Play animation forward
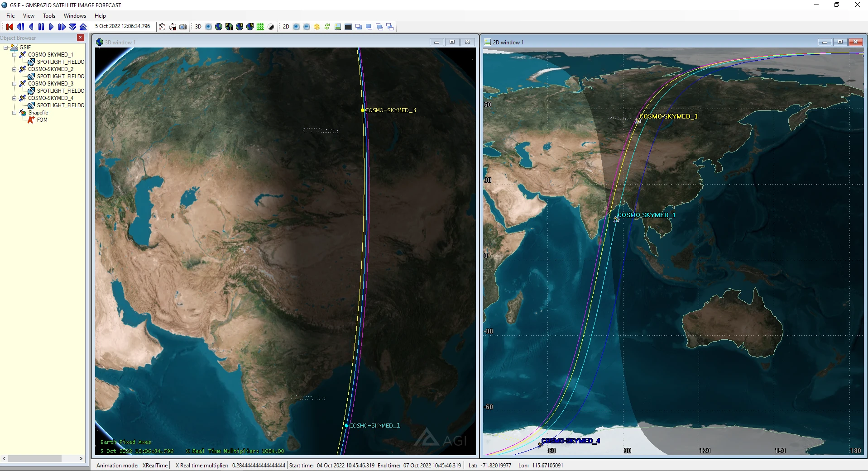The image size is (868, 471). tap(51, 27)
